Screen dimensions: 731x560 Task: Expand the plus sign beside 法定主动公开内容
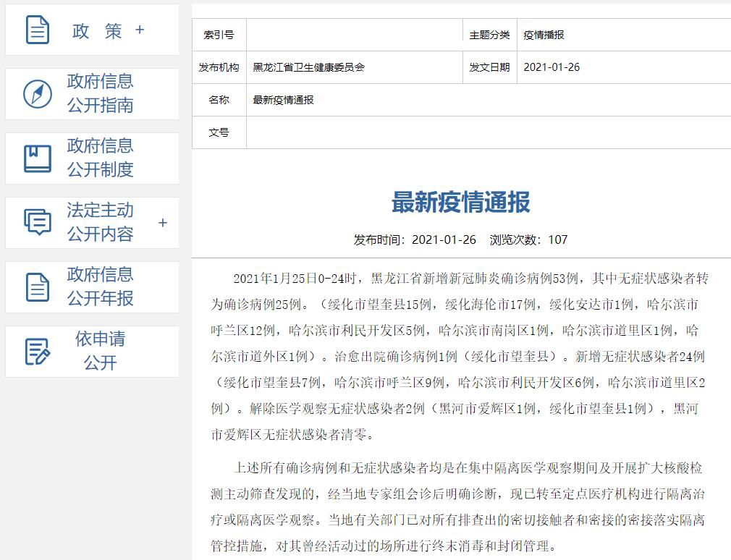tap(163, 223)
